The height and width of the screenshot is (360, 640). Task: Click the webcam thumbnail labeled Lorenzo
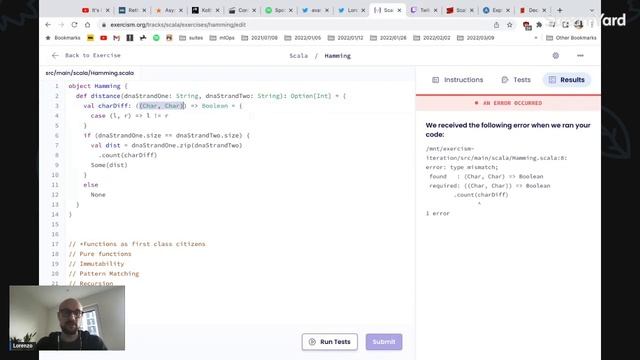coord(67,318)
